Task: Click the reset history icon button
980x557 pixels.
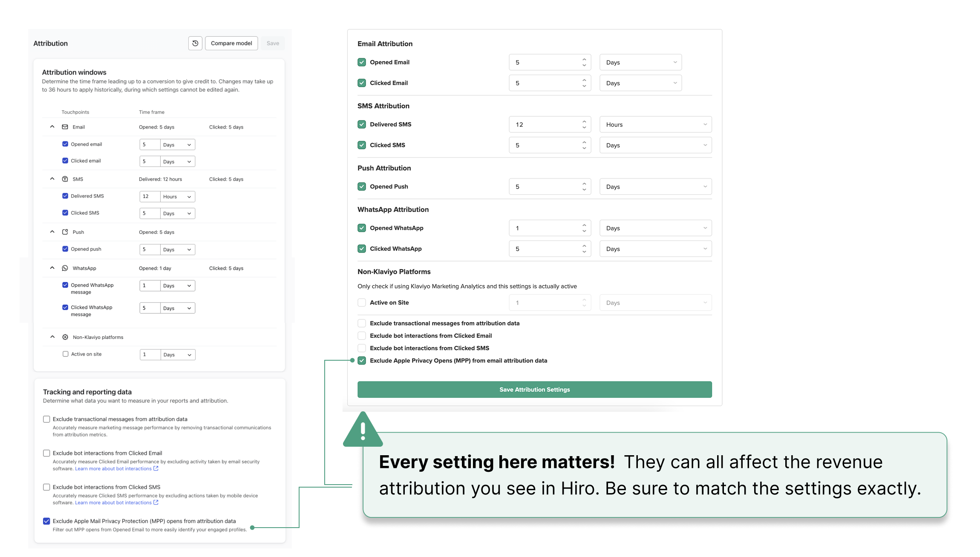Action: coord(195,43)
